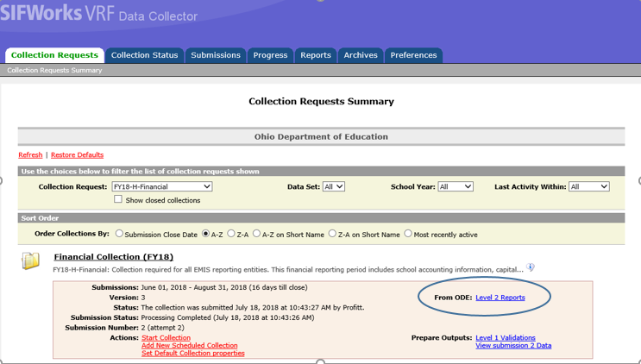Open the Submissions tab
The image size is (641, 364).
point(216,55)
